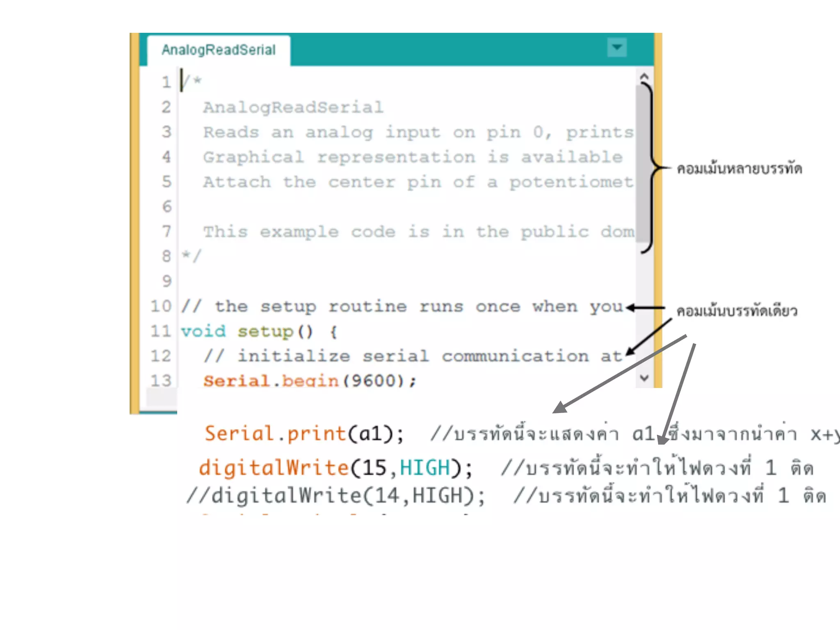Open the tab menu dropdown arrow
Image resolution: width=840 pixels, height=630 pixels.
coord(616,48)
